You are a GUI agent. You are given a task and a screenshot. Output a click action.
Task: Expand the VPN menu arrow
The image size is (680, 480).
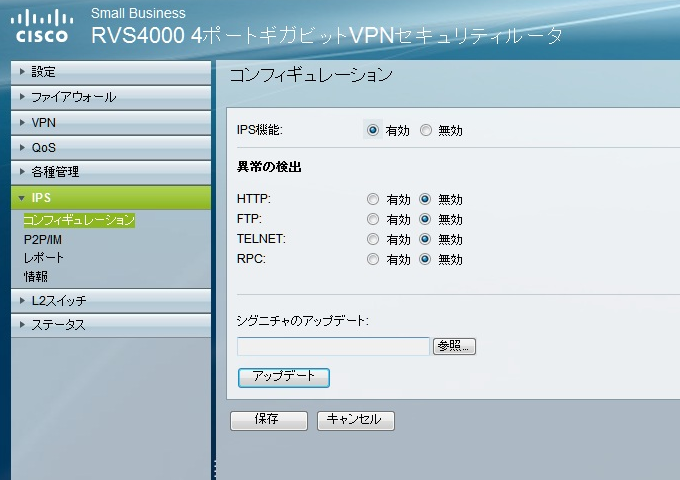[x=22, y=123]
